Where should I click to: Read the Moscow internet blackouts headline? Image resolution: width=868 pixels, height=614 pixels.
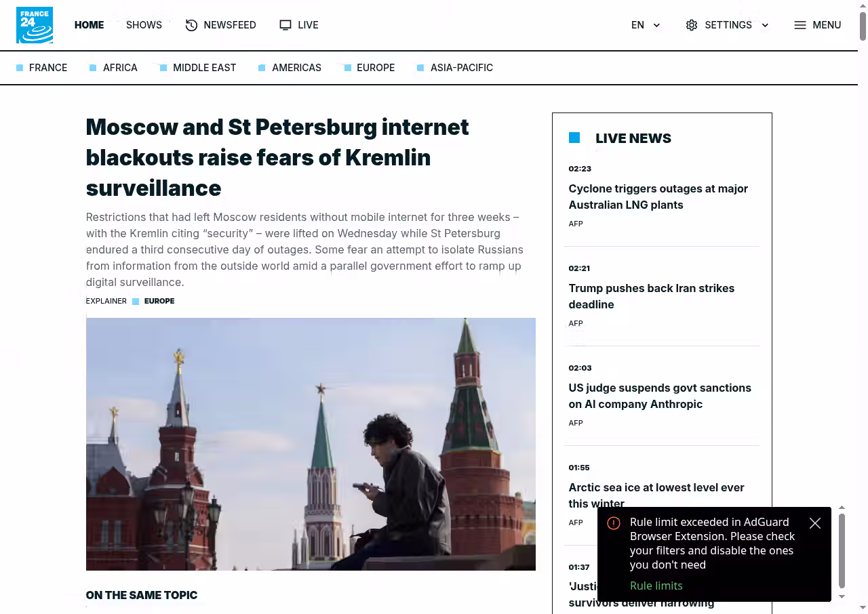click(277, 157)
